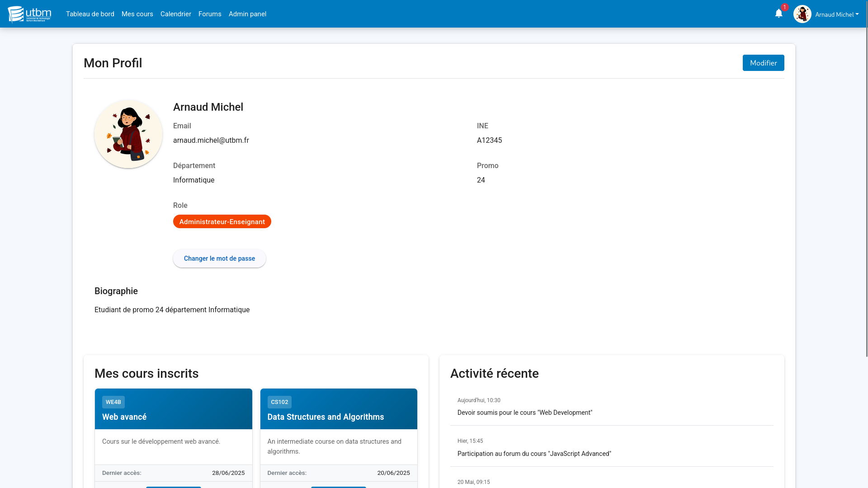Click the email arnaud.michel@utbm.fr

point(211,140)
